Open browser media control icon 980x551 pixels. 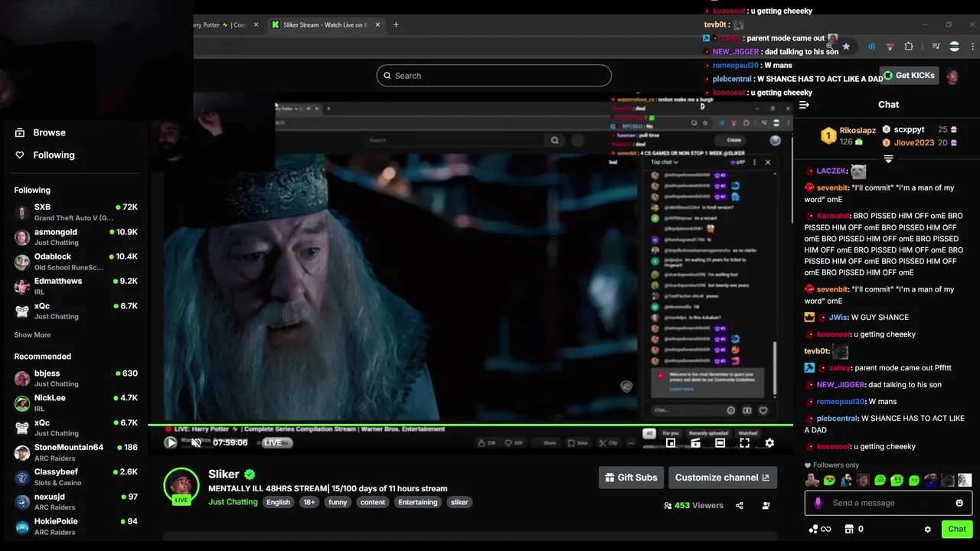pyautogui.click(x=936, y=47)
